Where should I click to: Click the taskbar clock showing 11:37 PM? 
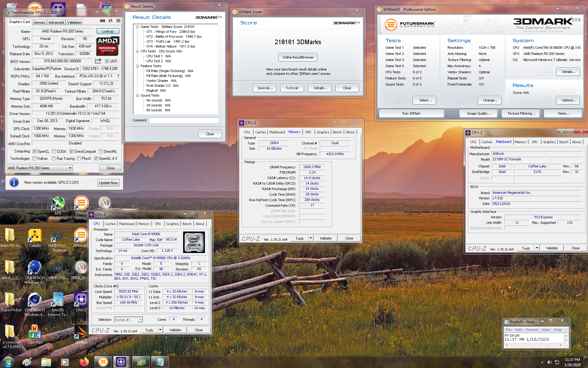572,362
